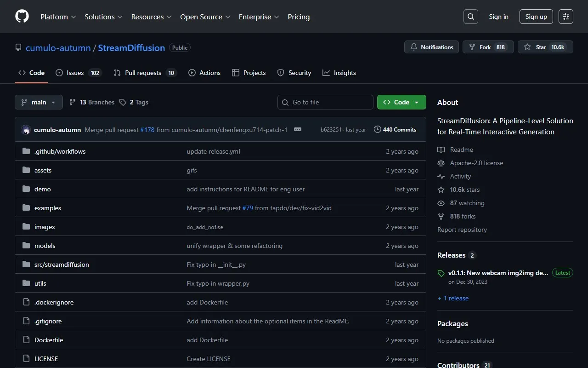Click the search magnifier icon in header
This screenshot has height=368, width=588.
pos(471,17)
